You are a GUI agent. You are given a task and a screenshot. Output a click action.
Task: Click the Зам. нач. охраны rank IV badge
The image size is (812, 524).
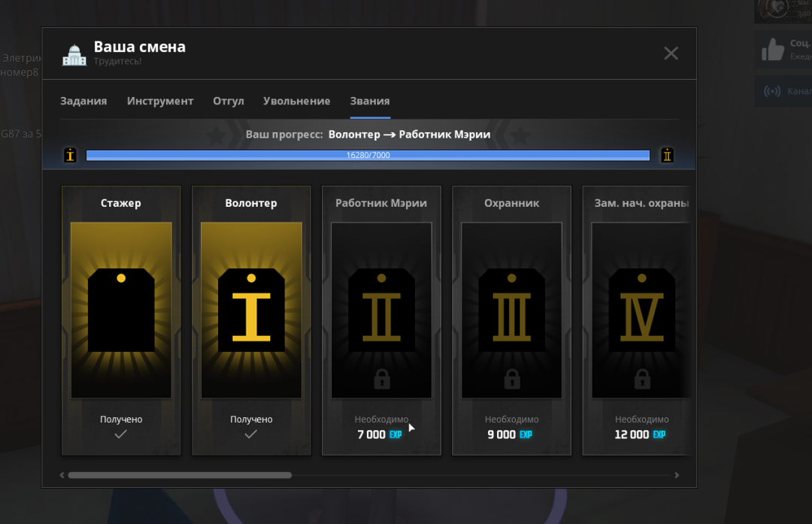point(641,310)
